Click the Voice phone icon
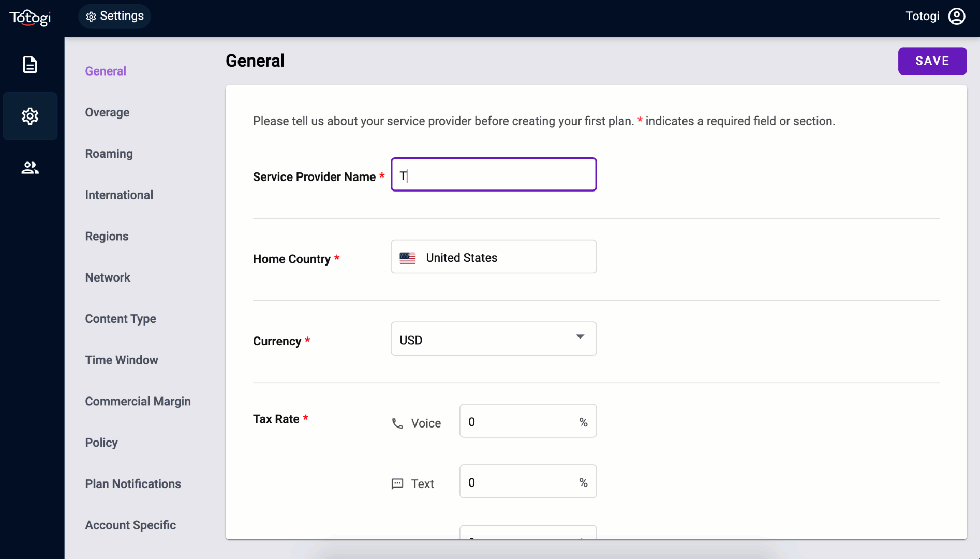 [397, 423]
